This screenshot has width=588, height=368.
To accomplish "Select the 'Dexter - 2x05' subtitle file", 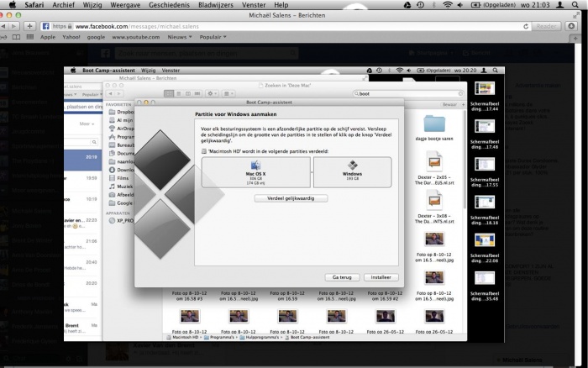I will 434,167.
